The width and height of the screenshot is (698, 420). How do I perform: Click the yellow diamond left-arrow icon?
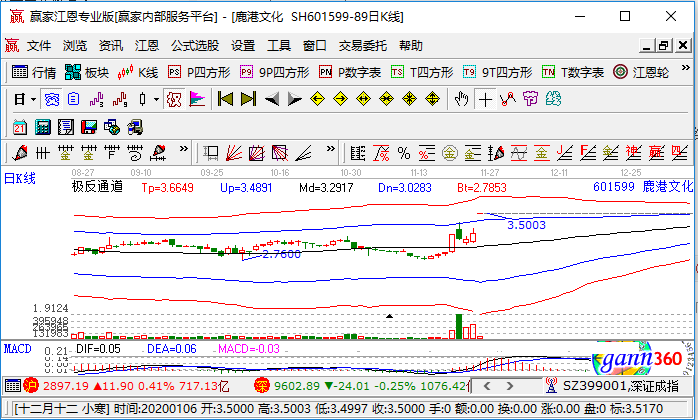pos(317,99)
